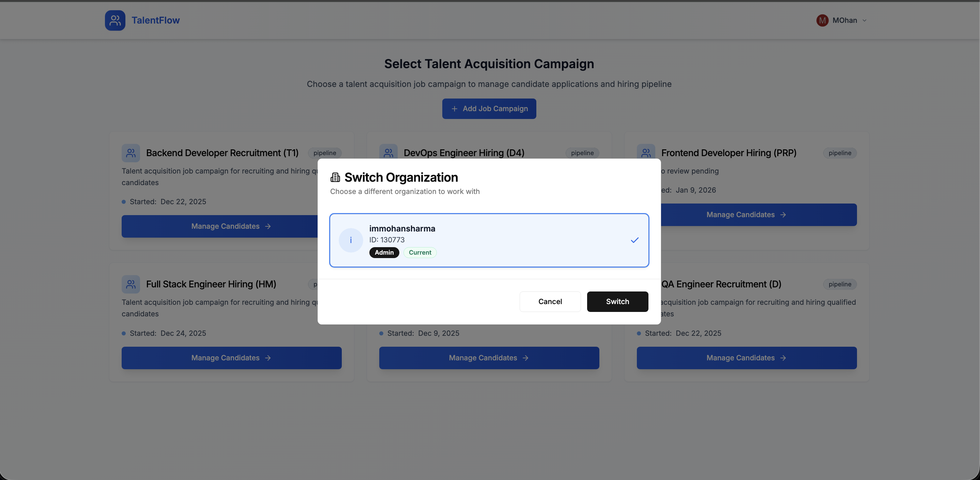
Task: Click the Add Job Campaign button
Action: pyautogui.click(x=489, y=109)
